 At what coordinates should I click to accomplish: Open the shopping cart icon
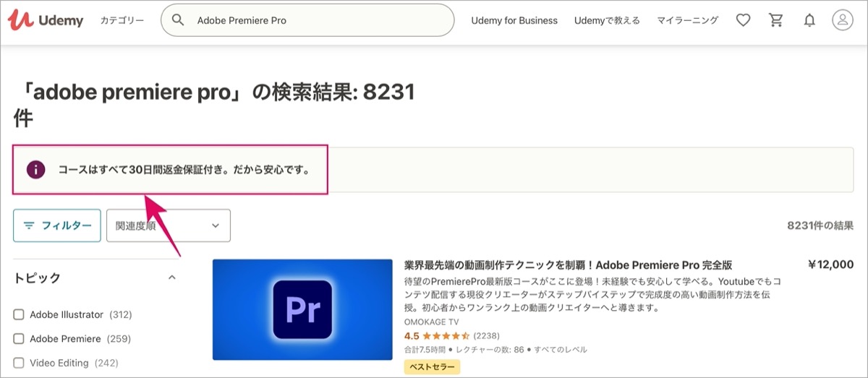[776, 20]
